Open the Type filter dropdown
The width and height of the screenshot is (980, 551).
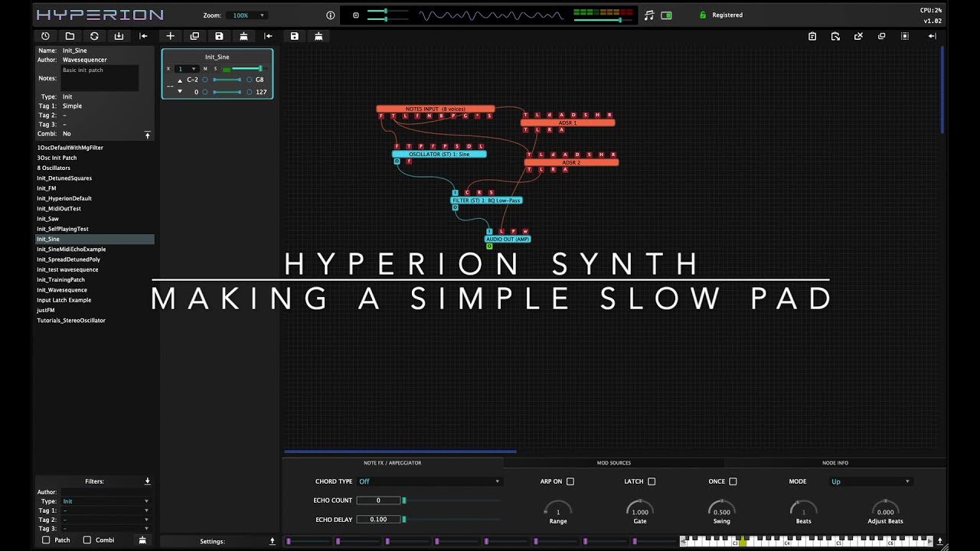[106, 501]
